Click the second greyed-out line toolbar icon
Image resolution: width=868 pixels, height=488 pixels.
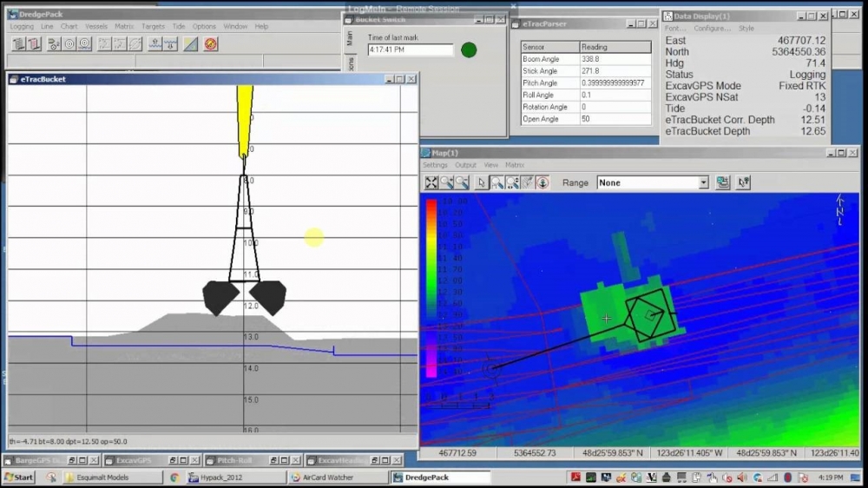[120, 43]
